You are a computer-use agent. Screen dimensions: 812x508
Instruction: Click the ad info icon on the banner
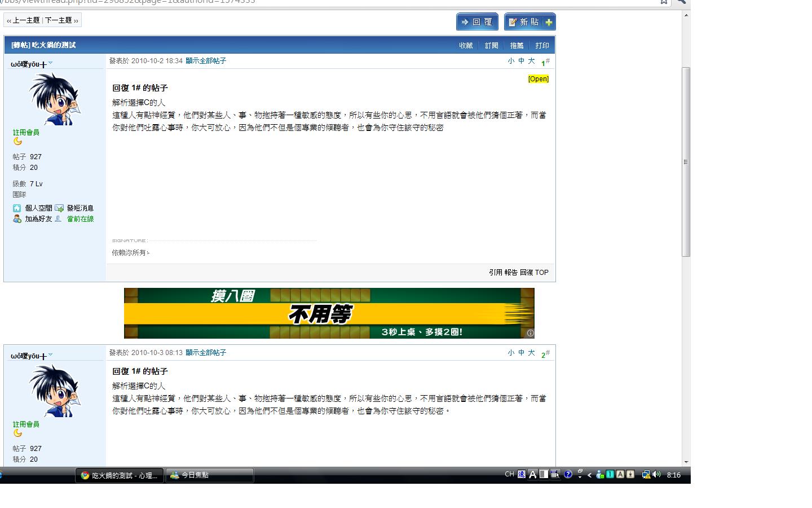click(530, 333)
